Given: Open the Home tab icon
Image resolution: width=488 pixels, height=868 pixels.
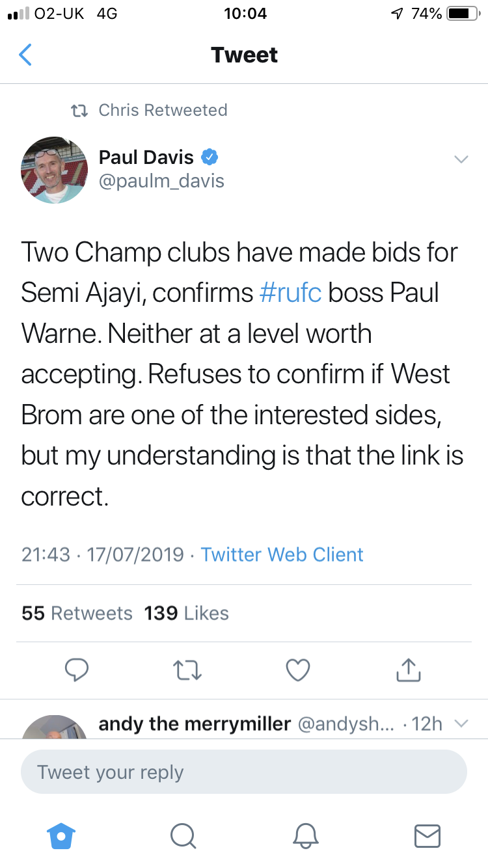Looking at the screenshot, I should [61, 835].
